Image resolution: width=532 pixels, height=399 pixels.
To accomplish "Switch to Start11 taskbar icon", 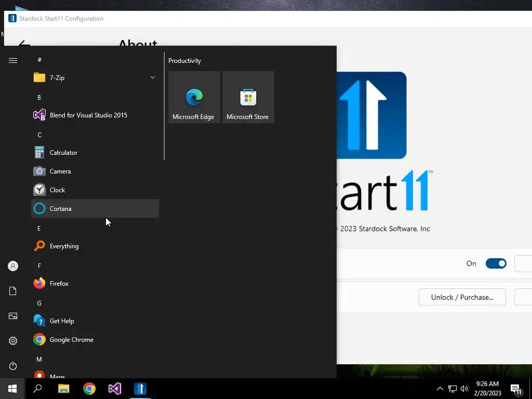I will [140, 389].
